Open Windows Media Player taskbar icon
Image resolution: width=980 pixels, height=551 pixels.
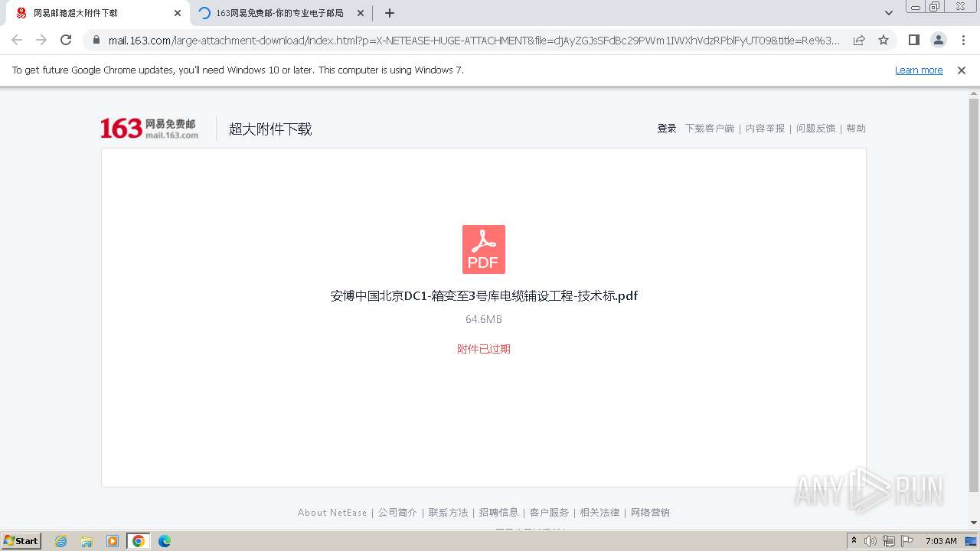point(113,541)
